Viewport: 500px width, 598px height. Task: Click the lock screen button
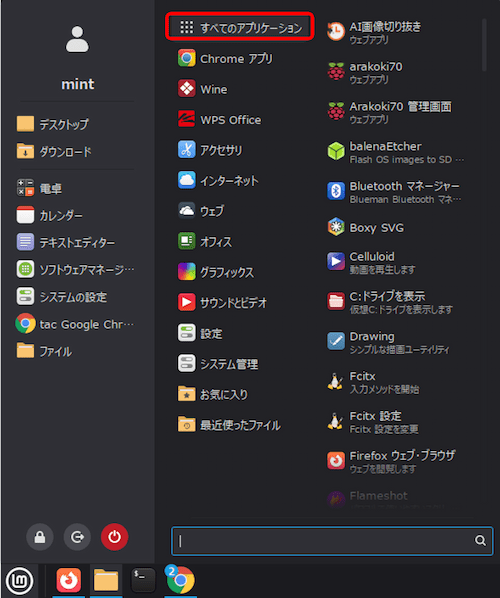[40, 537]
